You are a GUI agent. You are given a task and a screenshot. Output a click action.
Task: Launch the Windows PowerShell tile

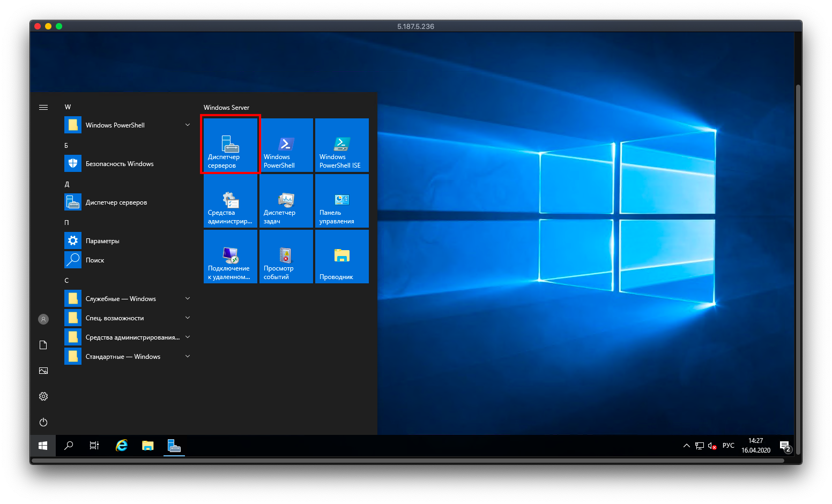(286, 145)
